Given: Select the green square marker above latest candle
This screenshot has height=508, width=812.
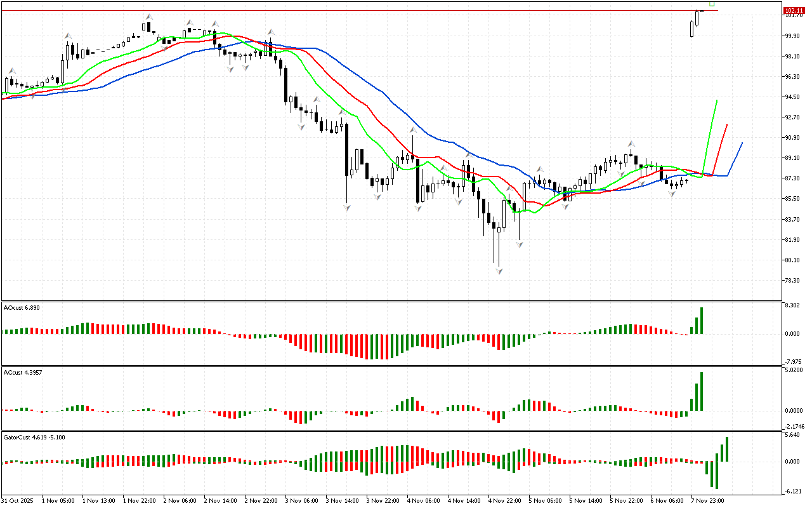Looking at the screenshot, I should click(x=712, y=4).
